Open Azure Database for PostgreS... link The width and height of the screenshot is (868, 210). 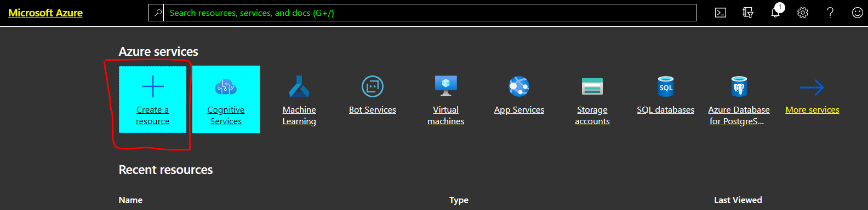(739, 115)
